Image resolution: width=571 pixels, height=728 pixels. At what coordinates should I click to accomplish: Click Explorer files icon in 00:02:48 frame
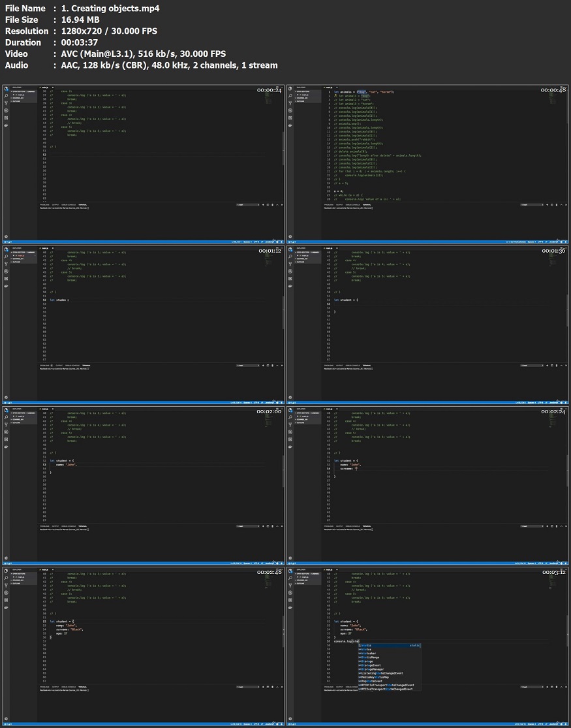[6, 571]
